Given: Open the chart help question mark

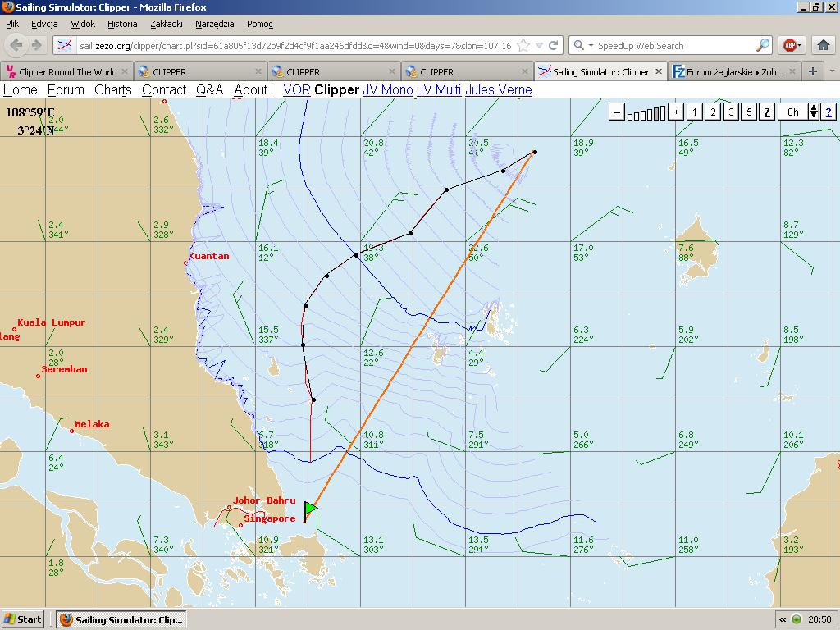Looking at the screenshot, I should tap(829, 112).
